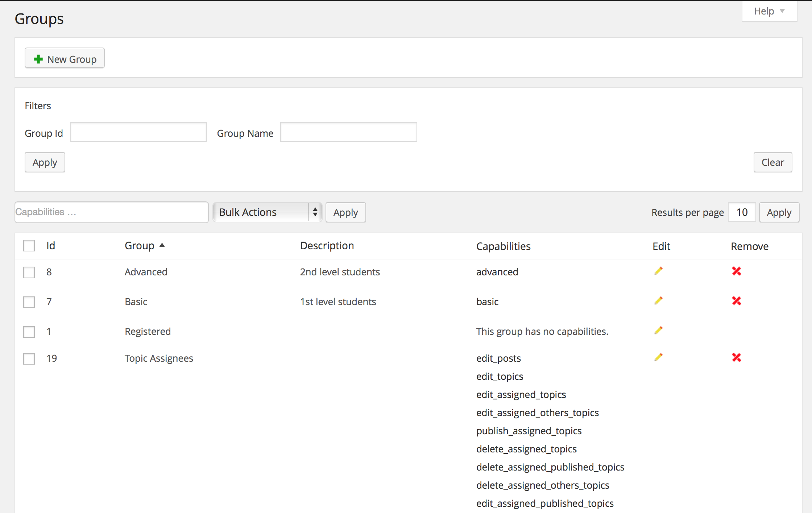Click the 'basic' capability text

(x=487, y=301)
